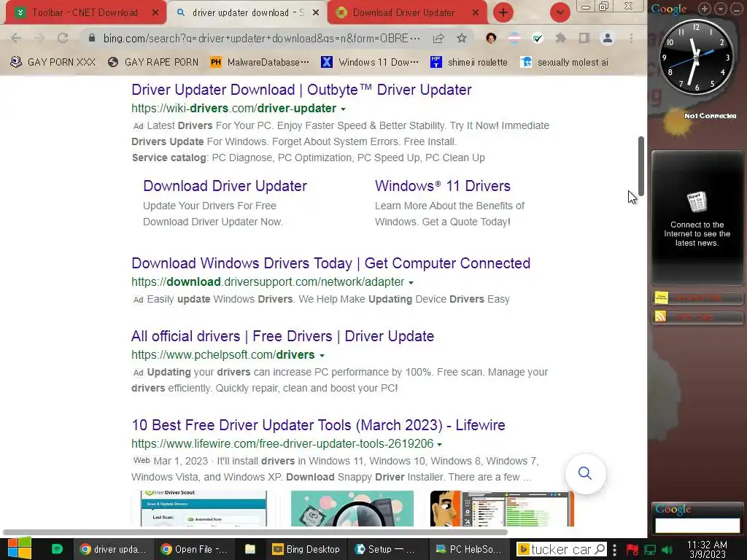Viewport: 747px width, 560px height.
Task: Open Outbyte Driver Updater result title
Action: [301, 90]
